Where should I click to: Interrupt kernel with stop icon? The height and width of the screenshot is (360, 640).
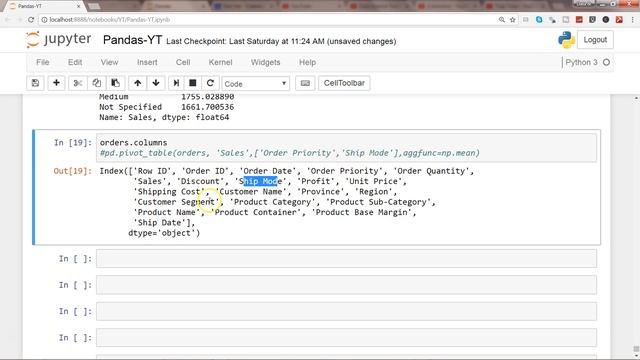point(193,83)
